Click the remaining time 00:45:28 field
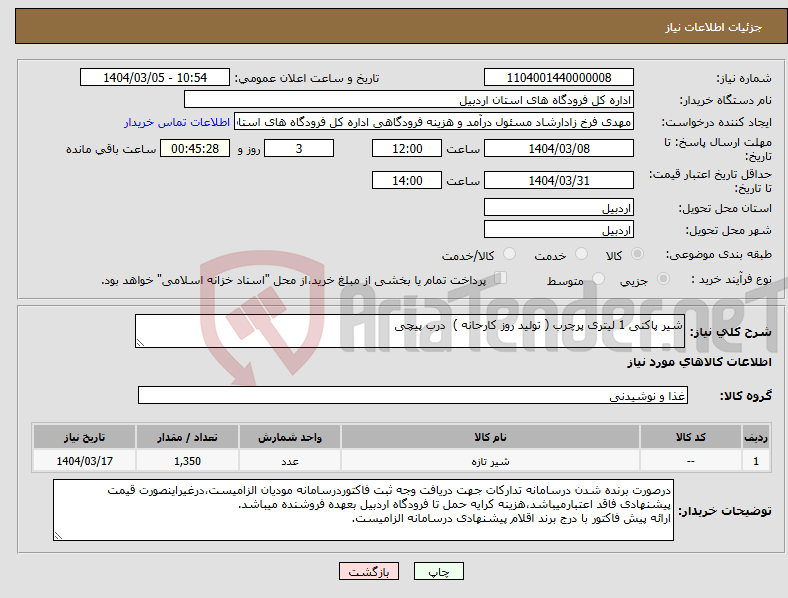788x598 pixels. 195,148
